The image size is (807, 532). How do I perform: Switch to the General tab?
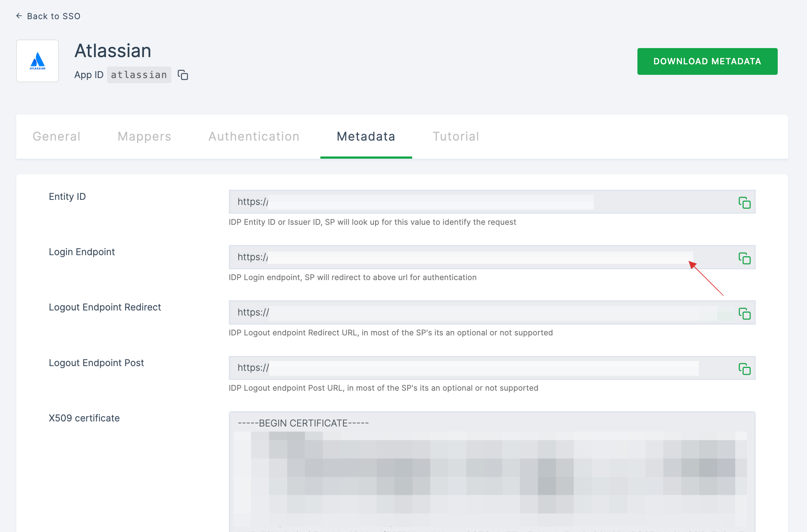57,136
